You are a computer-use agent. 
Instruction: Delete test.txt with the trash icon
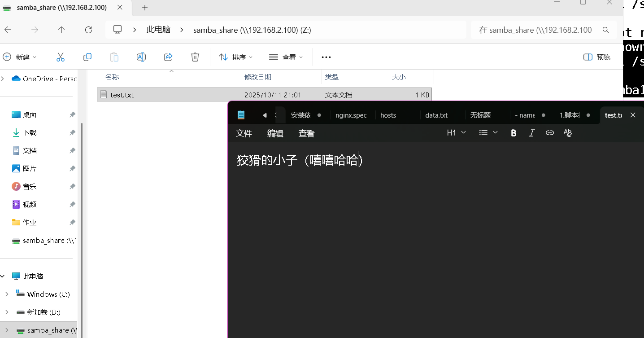pyautogui.click(x=195, y=57)
